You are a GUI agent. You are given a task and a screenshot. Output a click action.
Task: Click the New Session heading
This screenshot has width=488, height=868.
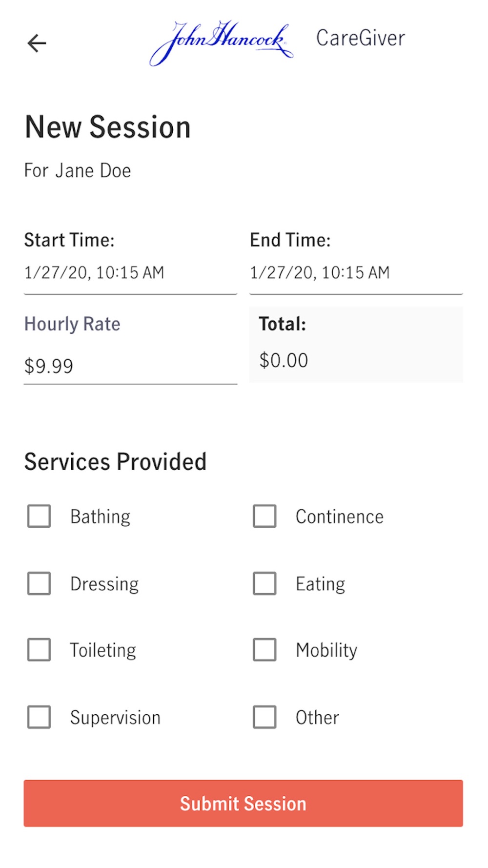(x=108, y=127)
